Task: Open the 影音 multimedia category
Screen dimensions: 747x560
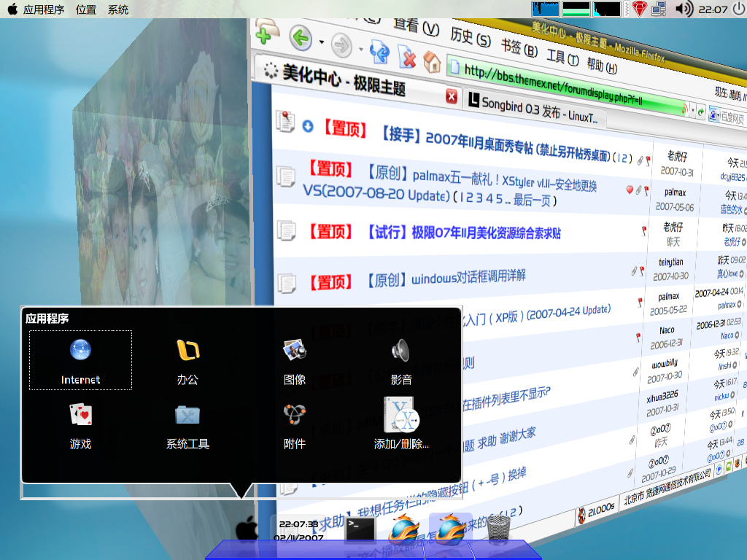Action: 401,360
